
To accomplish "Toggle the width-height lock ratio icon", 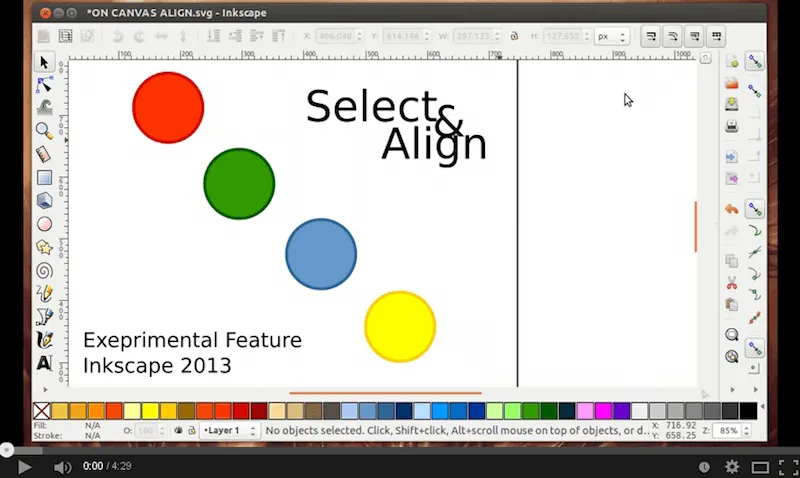I will tap(514, 36).
